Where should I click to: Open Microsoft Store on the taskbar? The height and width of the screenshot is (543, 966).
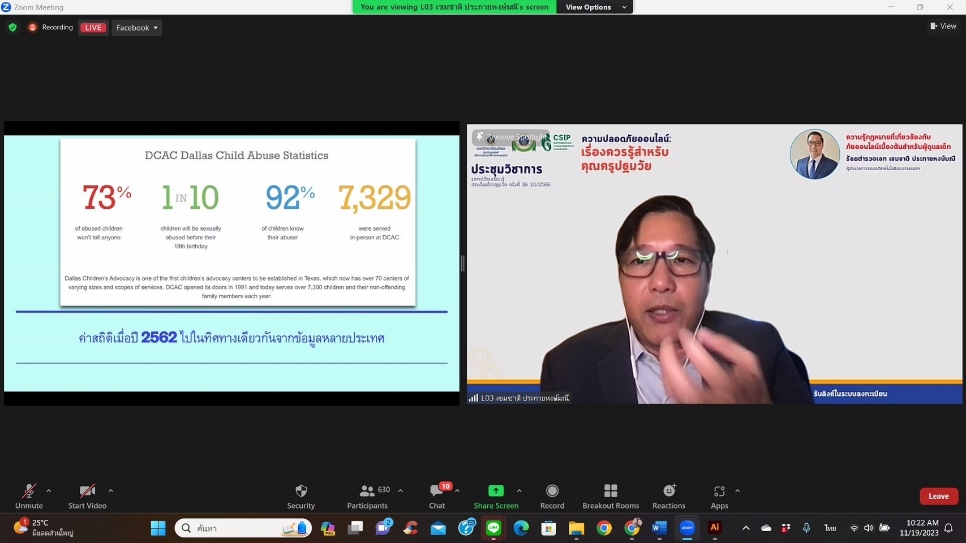coord(548,528)
